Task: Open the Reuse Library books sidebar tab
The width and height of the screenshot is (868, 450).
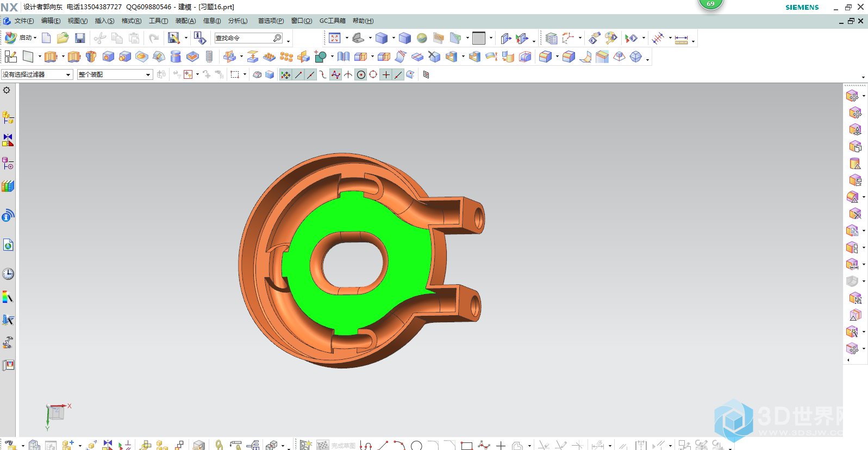Action: [8, 186]
